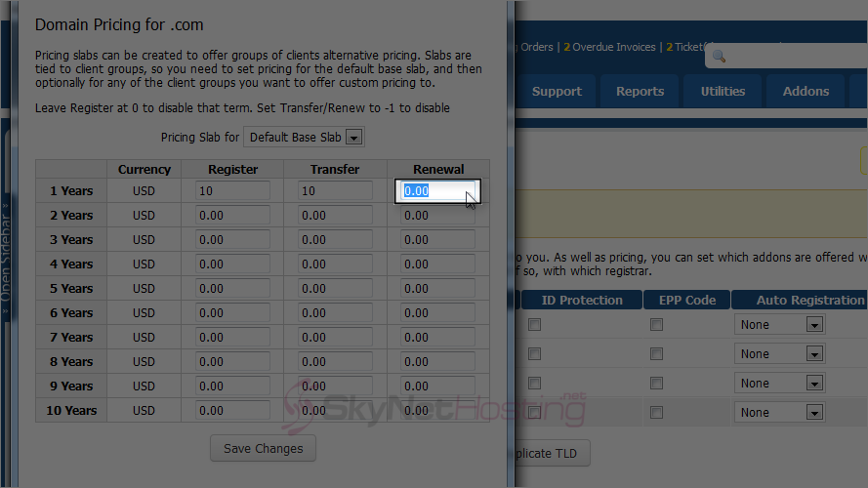Focus 1 Years Transfer field
This screenshot has height=488, width=868.
(335, 191)
